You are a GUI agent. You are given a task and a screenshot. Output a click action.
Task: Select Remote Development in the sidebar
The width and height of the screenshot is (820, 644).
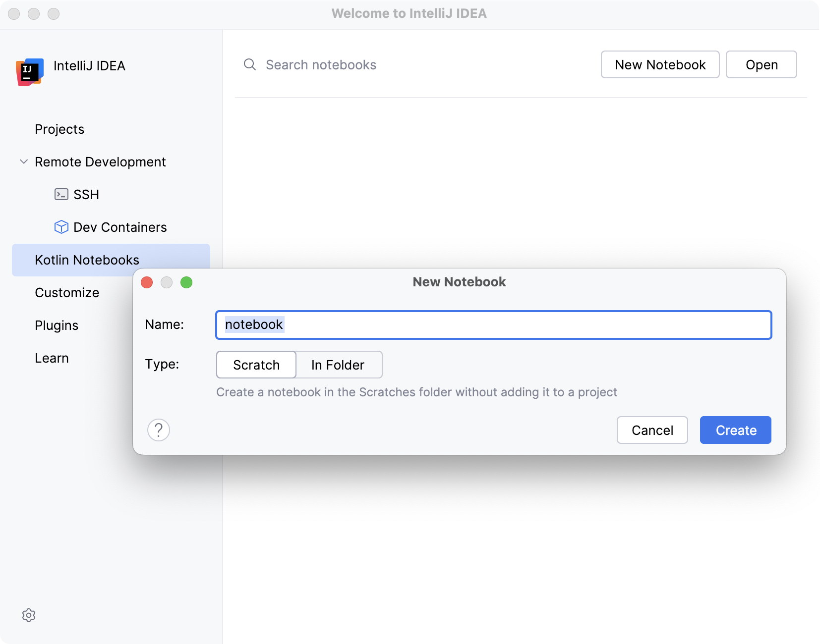pos(100,161)
